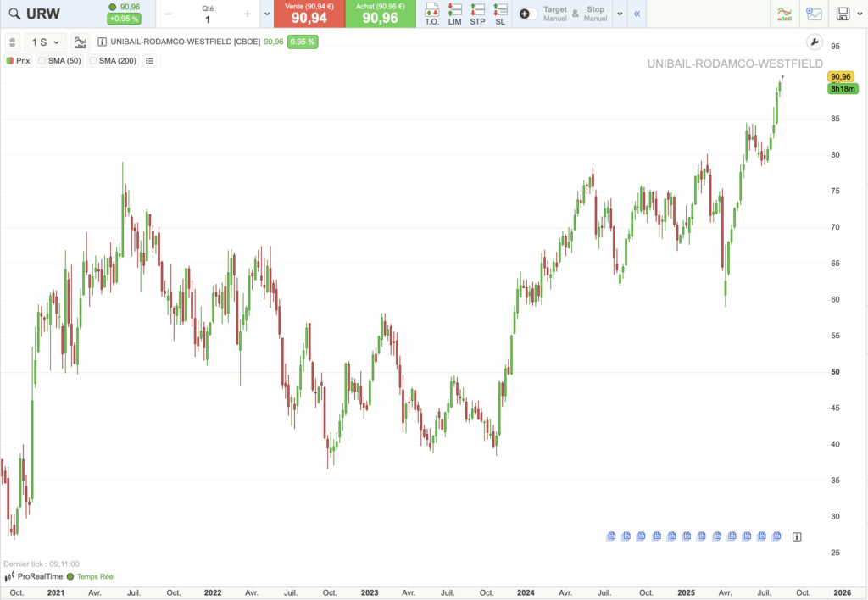Click the ProRealTime label link
Screen dimensions: 868x600
pyautogui.click(x=41, y=575)
